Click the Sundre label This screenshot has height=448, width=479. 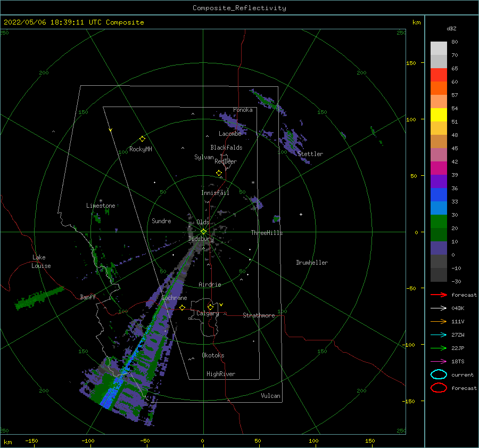tap(161, 221)
